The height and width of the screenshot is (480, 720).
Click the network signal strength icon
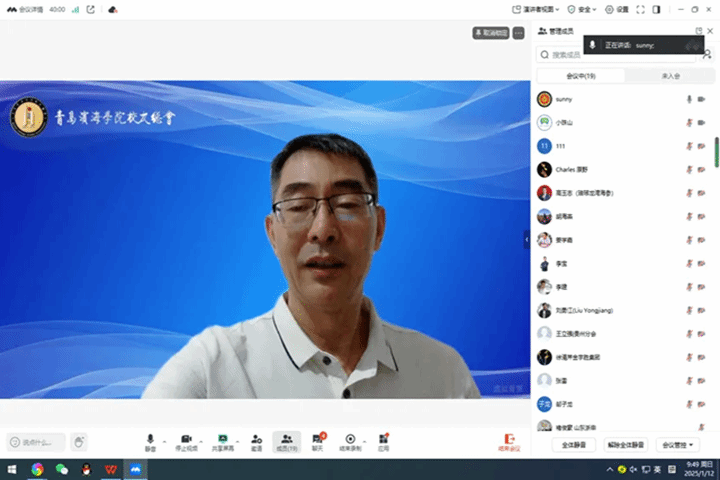(x=75, y=9)
